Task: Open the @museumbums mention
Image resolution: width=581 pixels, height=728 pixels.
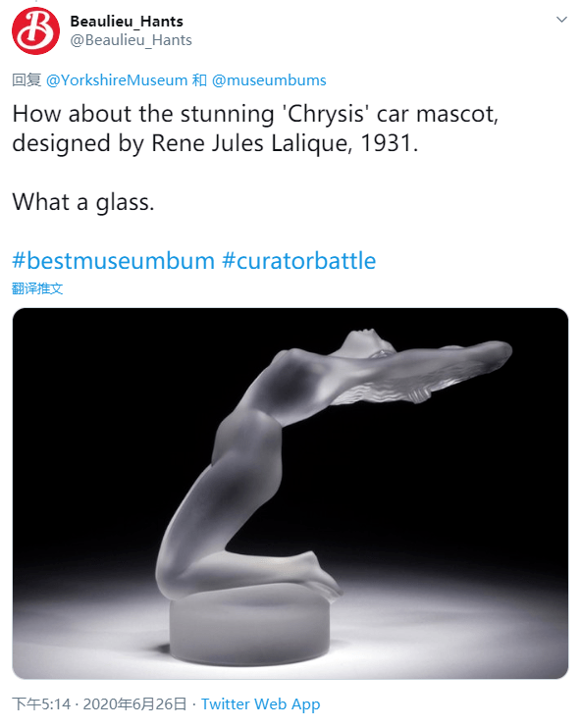Action: (x=269, y=80)
